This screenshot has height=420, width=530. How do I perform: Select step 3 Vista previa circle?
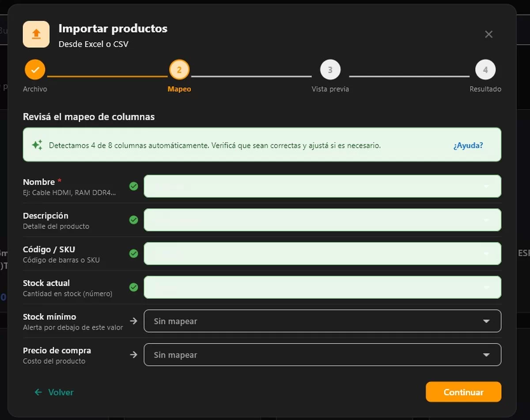pyautogui.click(x=330, y=70)
